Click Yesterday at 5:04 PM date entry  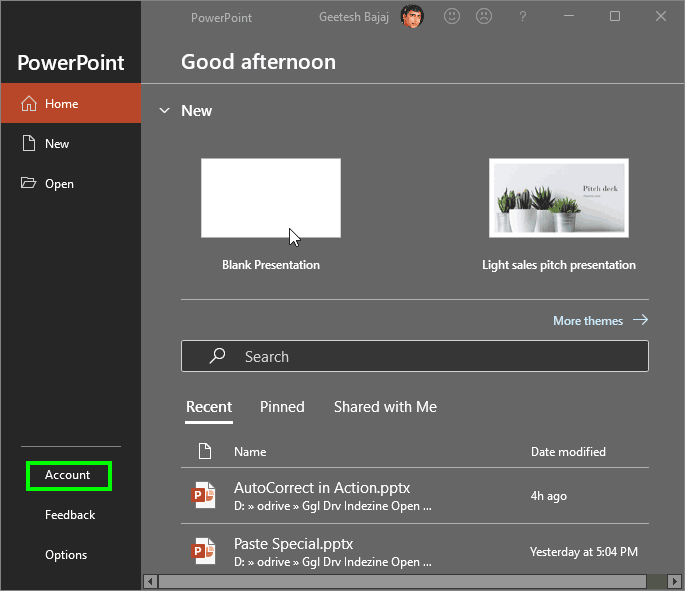(x=584, y=552)
